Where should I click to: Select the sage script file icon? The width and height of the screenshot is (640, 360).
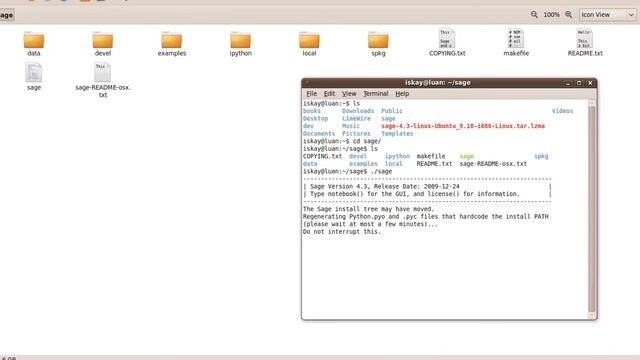(33, 73)
